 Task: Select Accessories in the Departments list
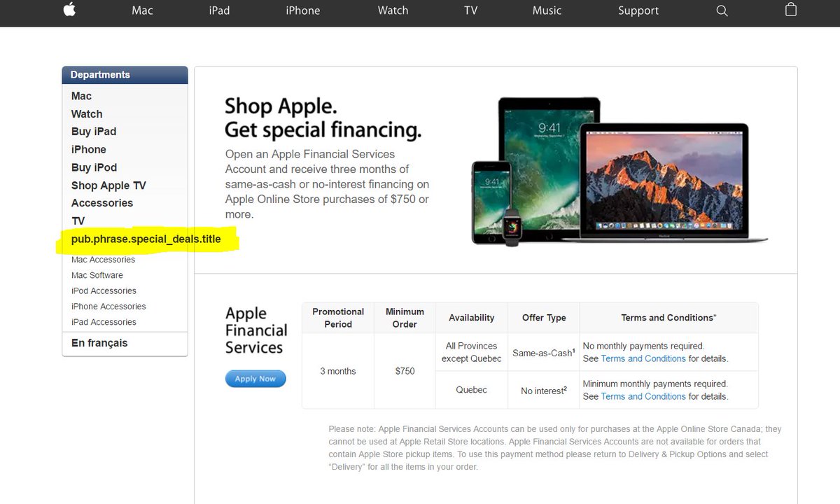[102, 203]
